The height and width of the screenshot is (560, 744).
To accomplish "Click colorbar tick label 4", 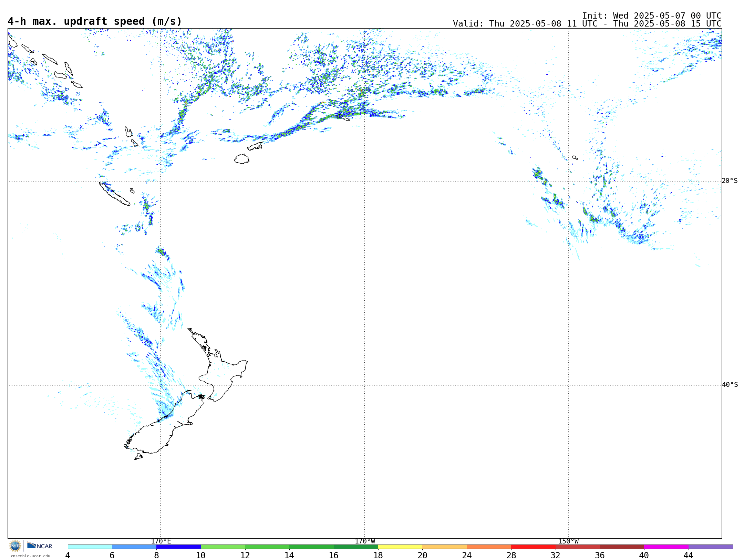I will tap(68, 555).
